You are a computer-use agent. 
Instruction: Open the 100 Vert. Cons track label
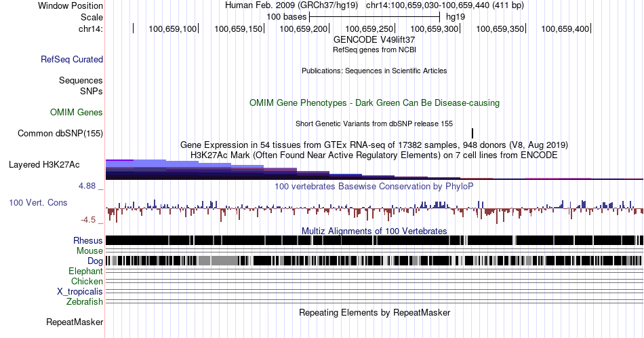[x=38, y=202]
